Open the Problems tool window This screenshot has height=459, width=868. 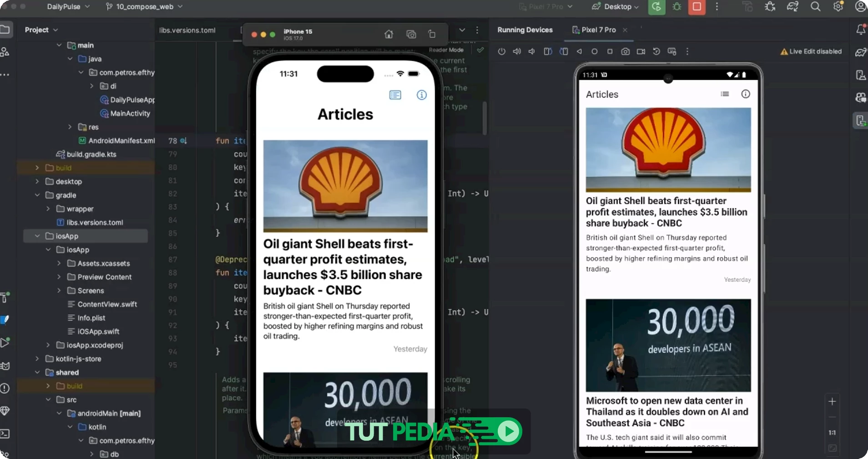tap(5, 388)
